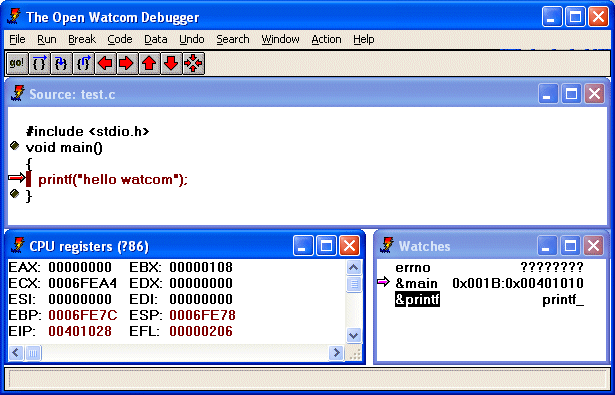
Task: Click registers horizontal scrollbar left arrow
Action: coord(16,353)
